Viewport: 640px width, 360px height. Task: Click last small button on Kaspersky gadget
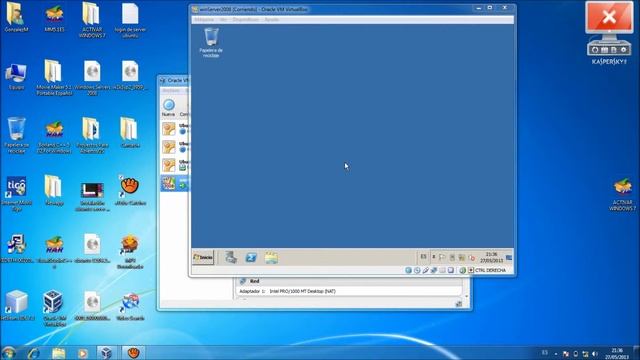point(623,50)
